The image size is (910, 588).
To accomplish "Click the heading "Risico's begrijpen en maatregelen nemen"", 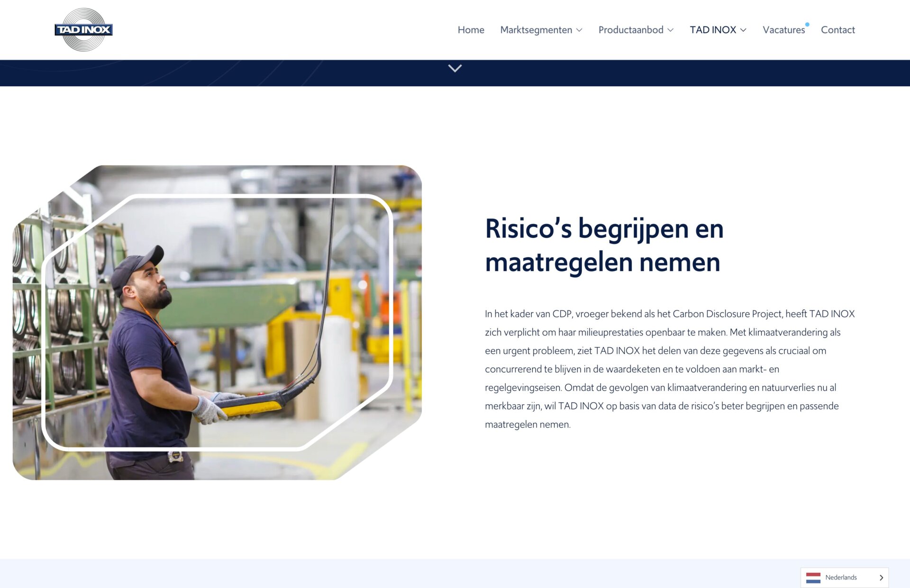I will [x=604, y=245].
